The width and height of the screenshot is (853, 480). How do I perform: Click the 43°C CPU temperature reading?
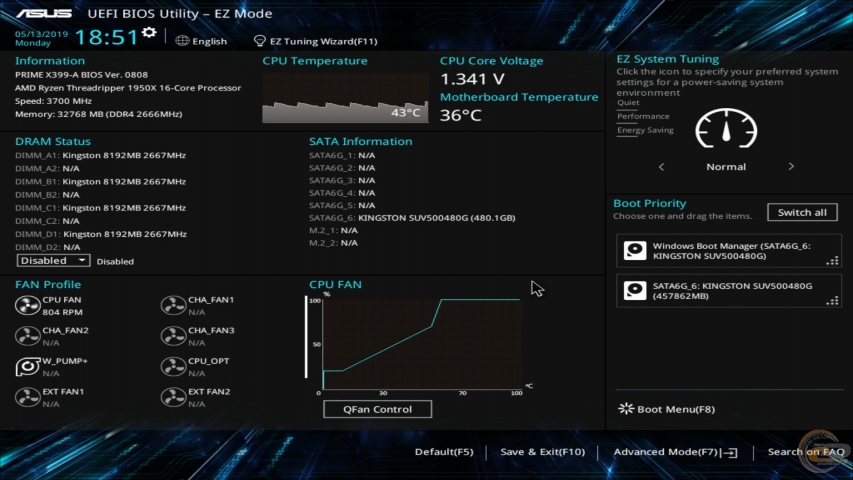[x=405, y=113]
